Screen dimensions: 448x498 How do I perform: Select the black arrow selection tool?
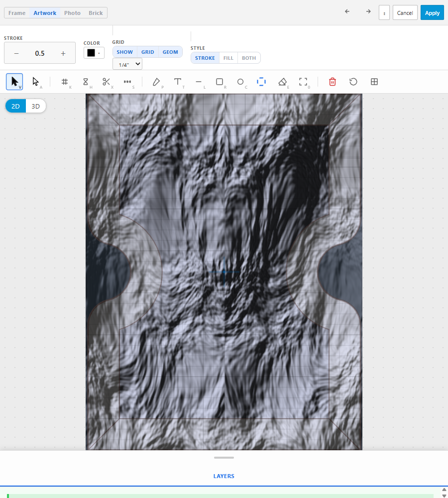click(x=14, y=82)
